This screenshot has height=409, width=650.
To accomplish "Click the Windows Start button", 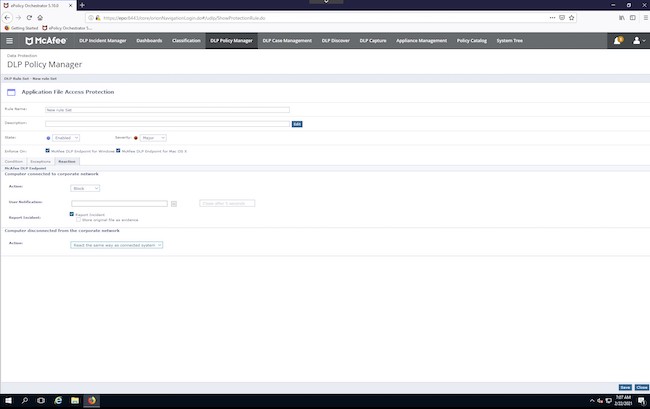I will coord(8,400).
